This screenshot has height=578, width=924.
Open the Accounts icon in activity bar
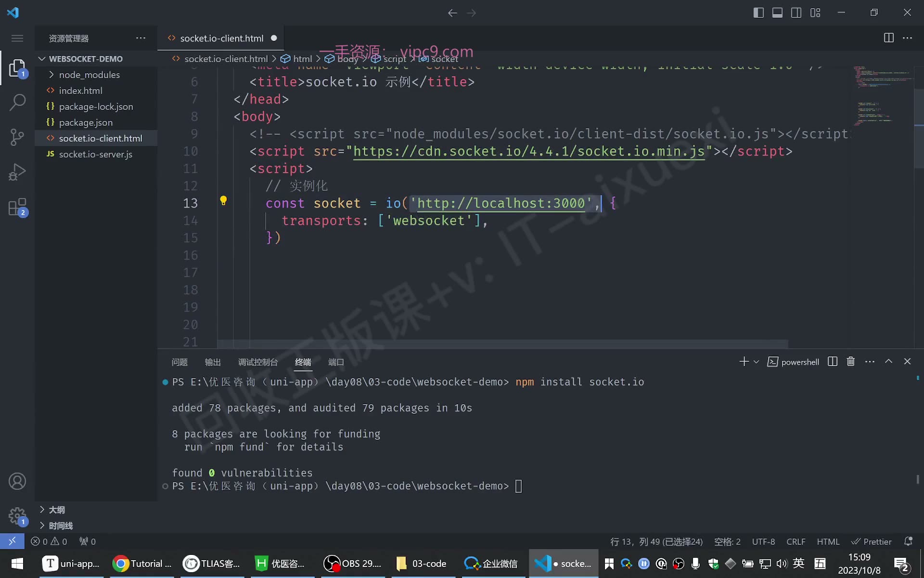(17, 481)
